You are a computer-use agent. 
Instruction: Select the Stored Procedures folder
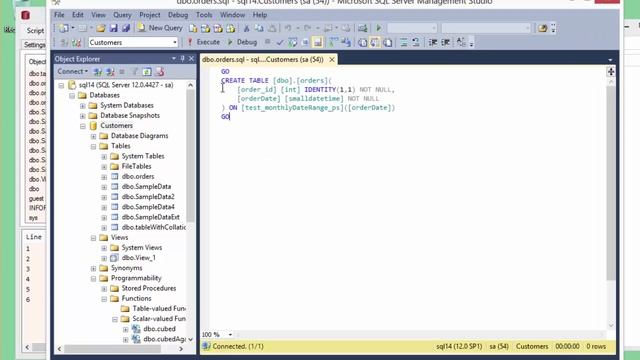pos(149,288)
